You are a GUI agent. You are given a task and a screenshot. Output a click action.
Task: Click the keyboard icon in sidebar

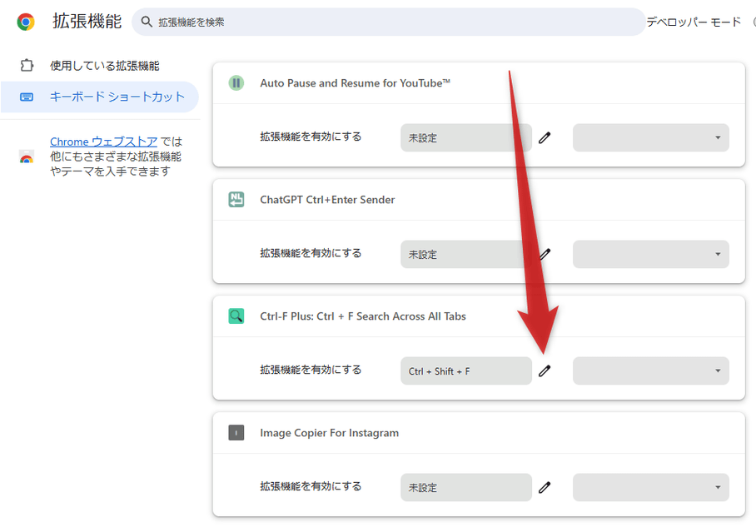point(27,97)
